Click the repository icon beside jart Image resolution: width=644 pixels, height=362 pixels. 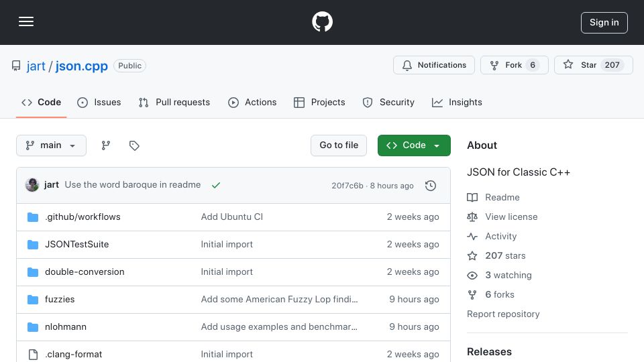click(16, 66)
